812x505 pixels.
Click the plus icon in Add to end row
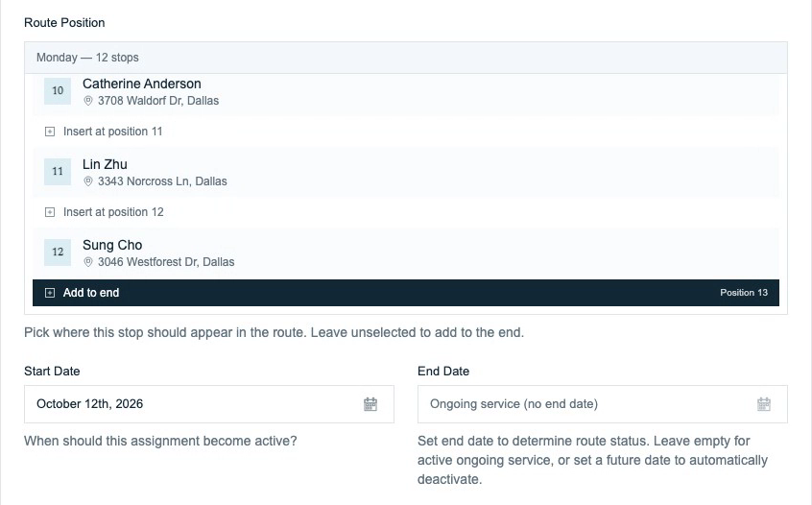point(50,293)
